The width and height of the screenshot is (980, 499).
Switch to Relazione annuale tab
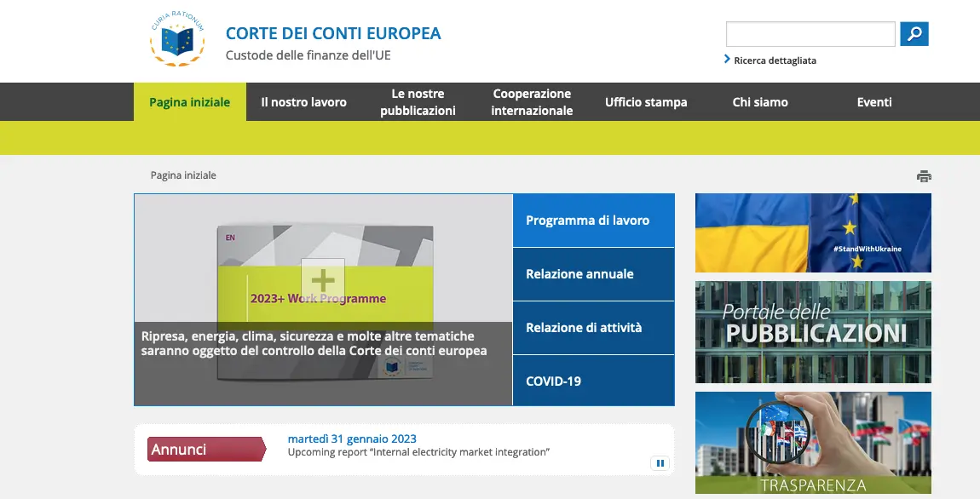point(593,274)
